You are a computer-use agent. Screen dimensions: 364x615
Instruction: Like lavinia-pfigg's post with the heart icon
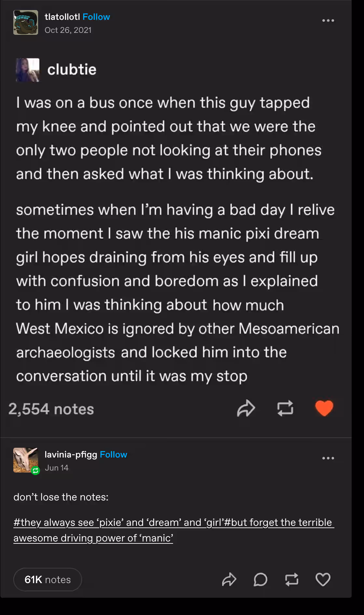[323, 580]
